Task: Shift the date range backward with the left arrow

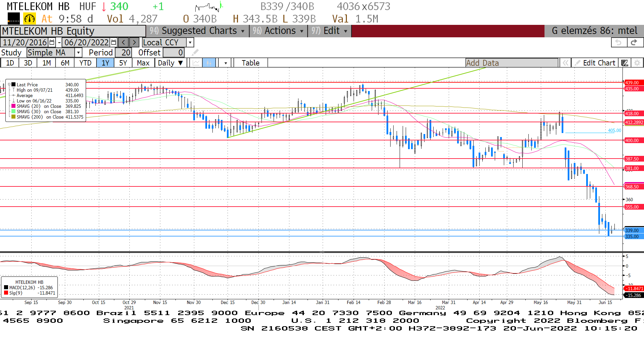Action: pos(123,42)
